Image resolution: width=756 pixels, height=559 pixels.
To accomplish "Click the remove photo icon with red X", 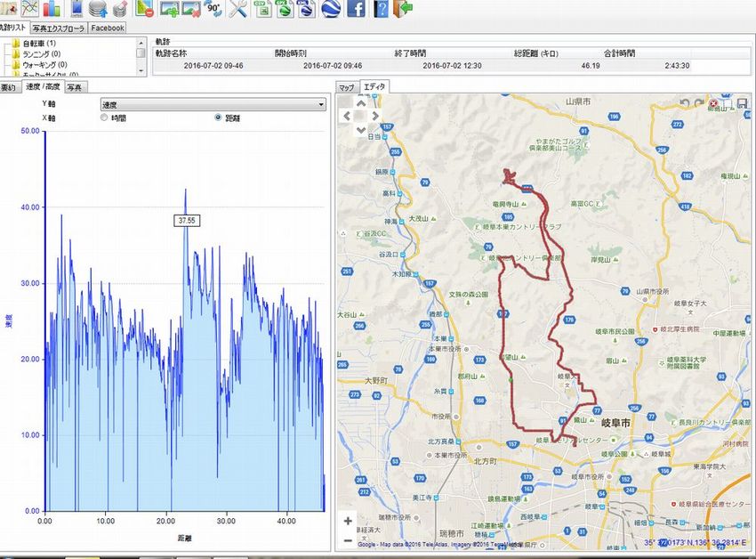I will click(191, 9).
